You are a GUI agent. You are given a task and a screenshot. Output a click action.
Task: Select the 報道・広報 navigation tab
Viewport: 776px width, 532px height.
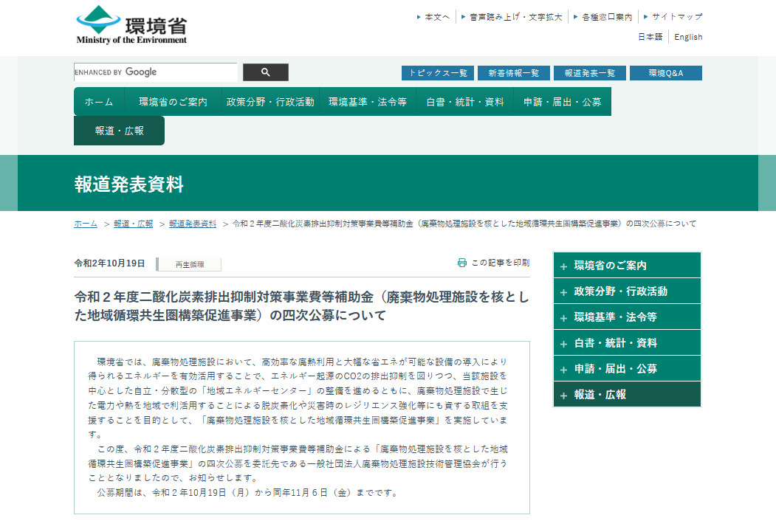119,131
